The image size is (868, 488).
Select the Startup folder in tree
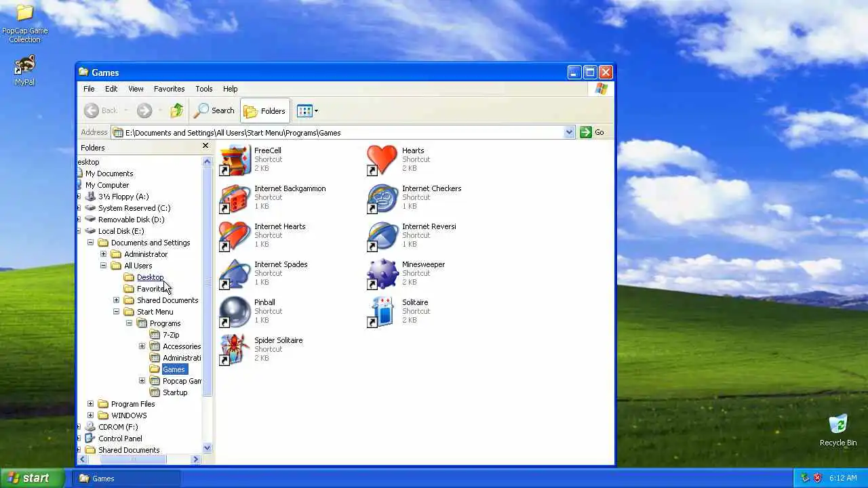pyautogui.click(x=175, y=392)
